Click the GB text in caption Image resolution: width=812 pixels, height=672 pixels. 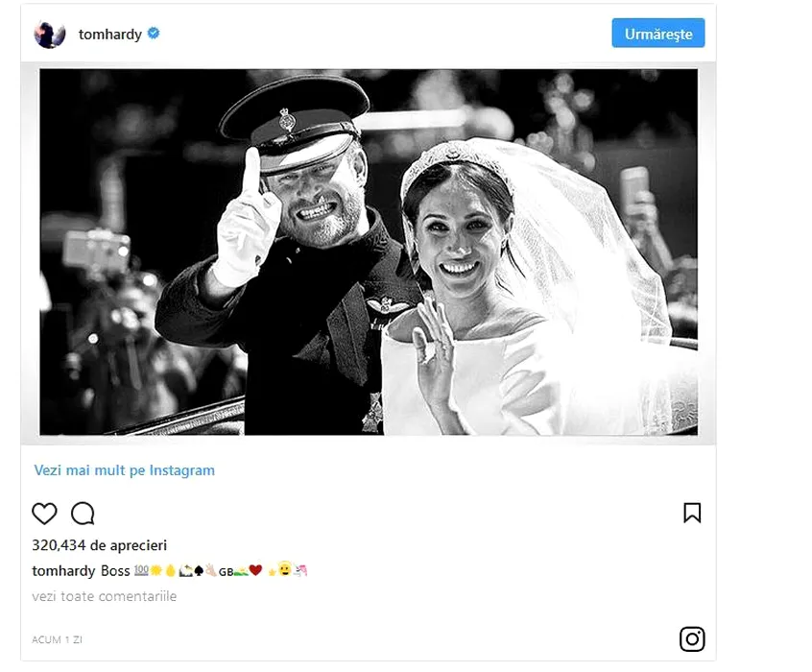(226, 572)
